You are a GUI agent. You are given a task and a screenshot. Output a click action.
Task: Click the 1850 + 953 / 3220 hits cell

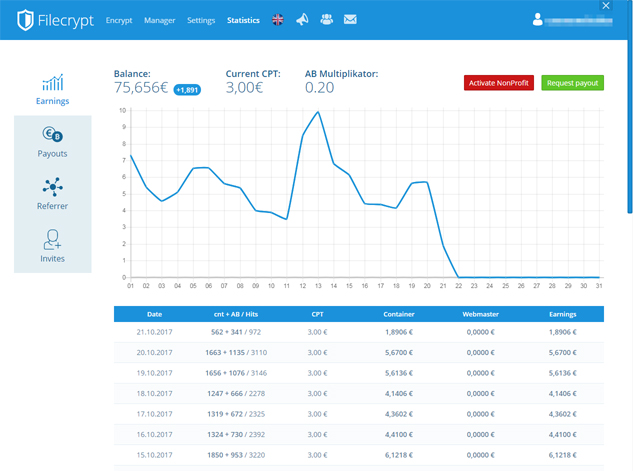[x=236, y=455]
